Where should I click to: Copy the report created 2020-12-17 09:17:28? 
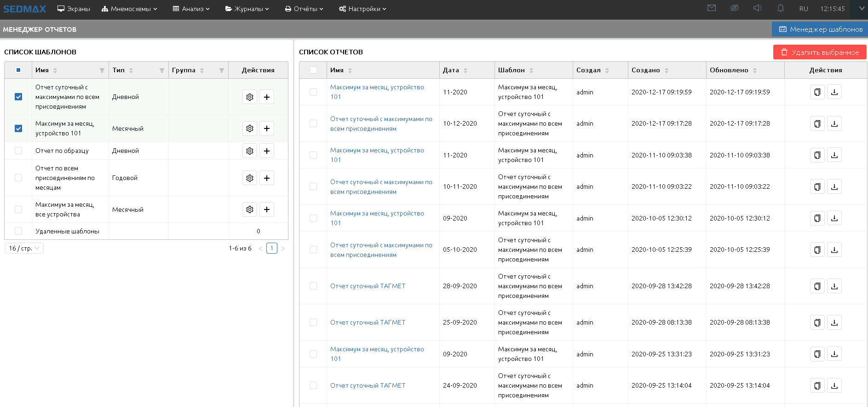pyautogui.click(x=817, y=124)
